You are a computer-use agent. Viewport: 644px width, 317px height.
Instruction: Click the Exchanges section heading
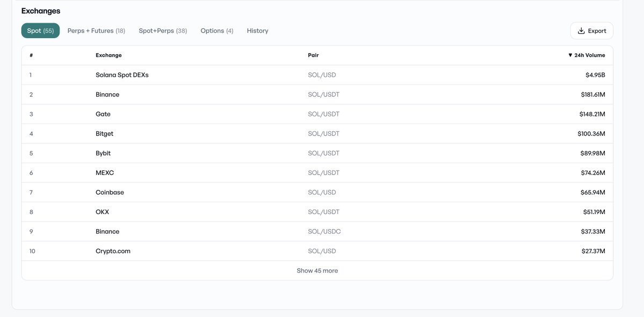click(x=41, y=11)
